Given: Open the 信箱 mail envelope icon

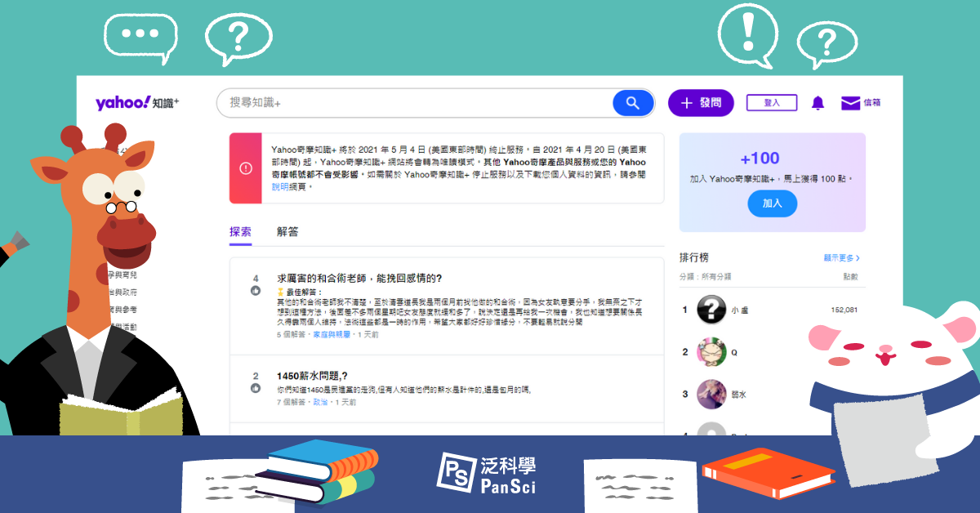Looking at the screenshot, I should point(851,103).
